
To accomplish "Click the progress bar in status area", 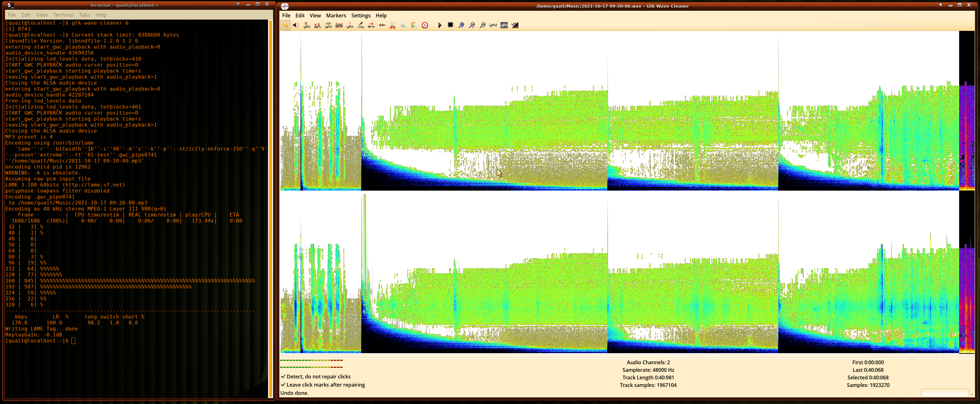I will pyautogui.click(x=945, y=393).
